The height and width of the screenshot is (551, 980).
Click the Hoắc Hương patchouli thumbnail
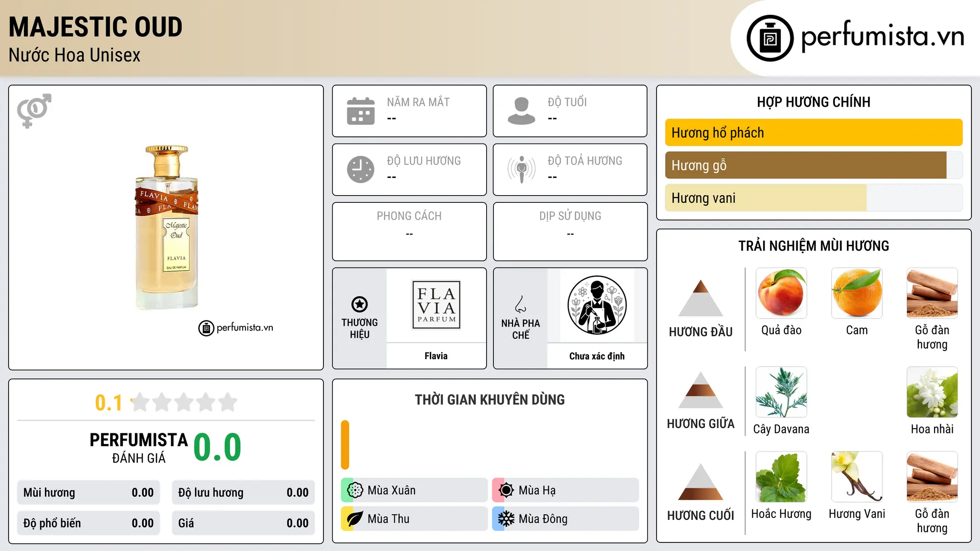[781, 477]
